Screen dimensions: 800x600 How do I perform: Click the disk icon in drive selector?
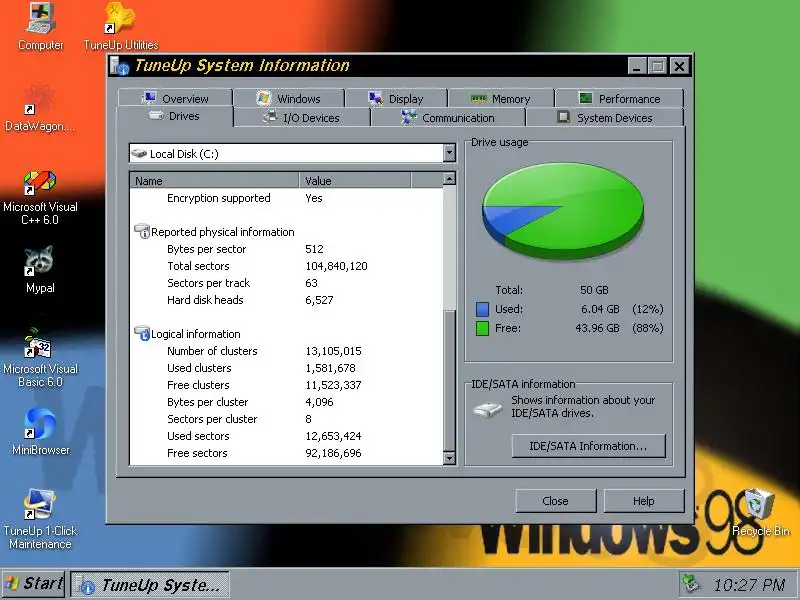point(139,153)
